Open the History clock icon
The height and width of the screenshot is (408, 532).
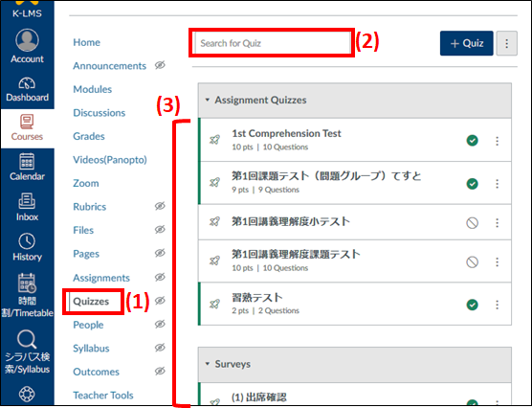27,241
